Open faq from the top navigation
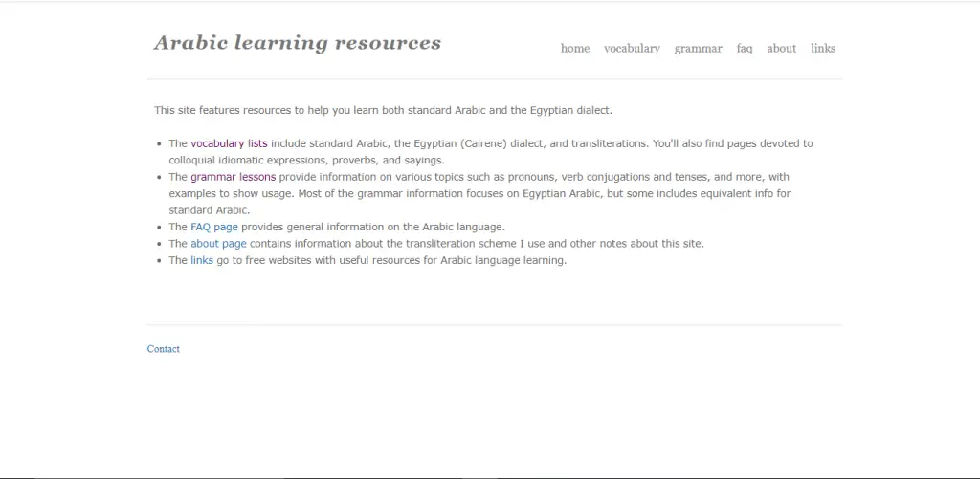The height and width of the screenshot is (479, 980). pyautogui.click(x=745, y=49)
